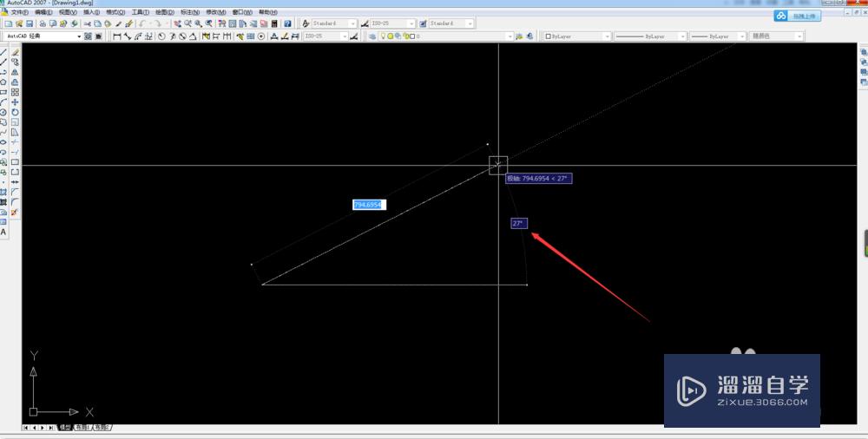The height and width of the screenshot is (439, 868).
Task: Select the Mirror modify tool
Action: click(x=15, y=71)
